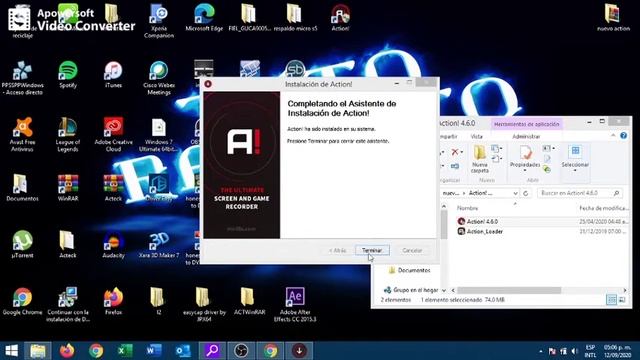This screenshot has width=640, height=360.
Task: Open the Adobe After Effects CC shortcut
Action: [295, 304]
